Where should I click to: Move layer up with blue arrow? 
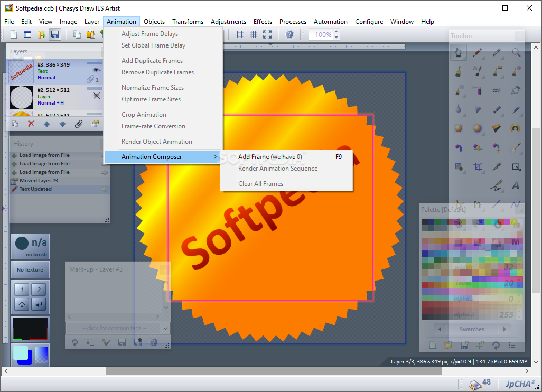[46, 124]
